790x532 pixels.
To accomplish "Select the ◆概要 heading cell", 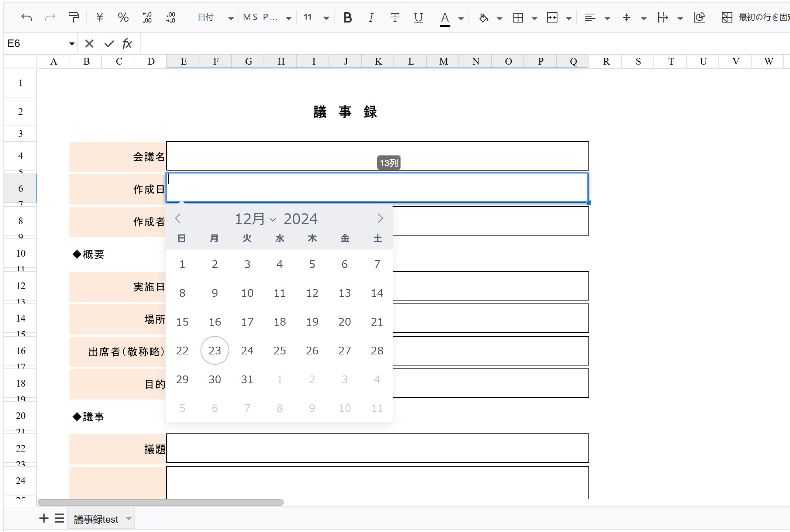I will point(89,254).
